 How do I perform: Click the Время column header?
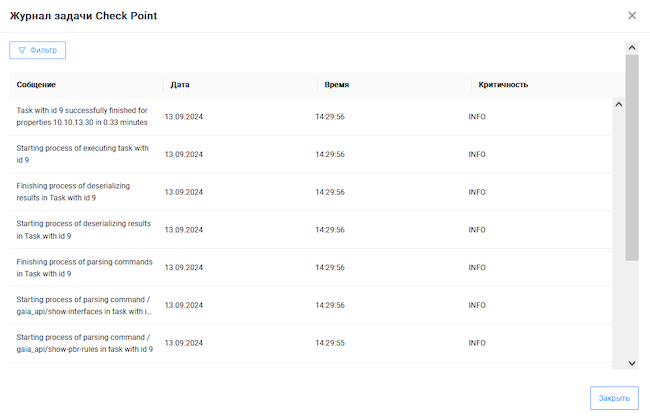pos(336,85)
